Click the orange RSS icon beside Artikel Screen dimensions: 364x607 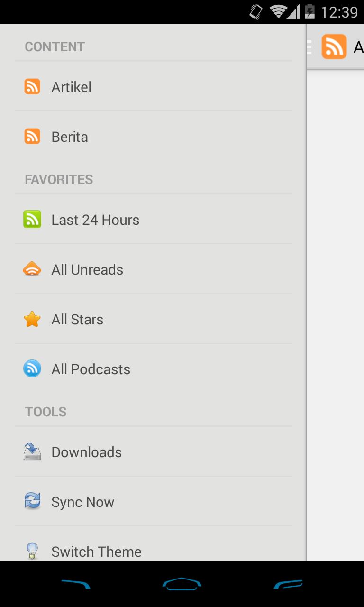click(x=32, y=87)
